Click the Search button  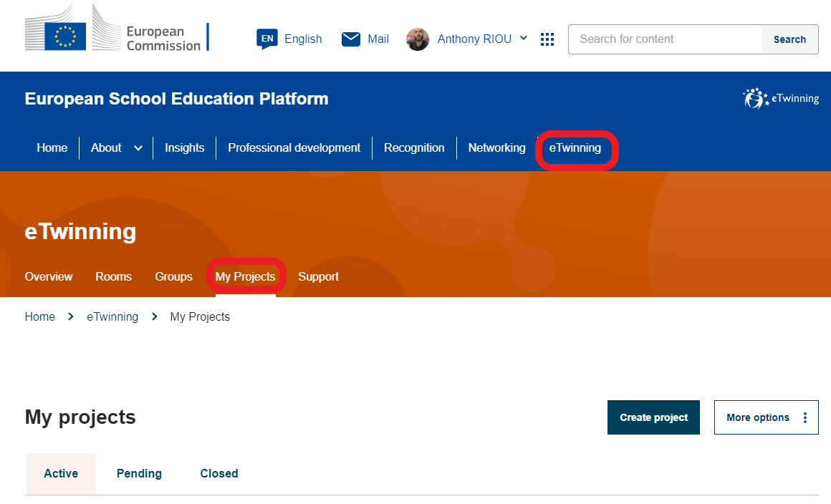pos(789,39)
